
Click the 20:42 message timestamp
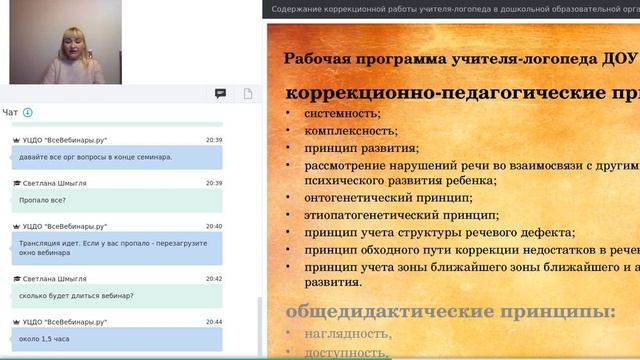click(x=214, y=279)
